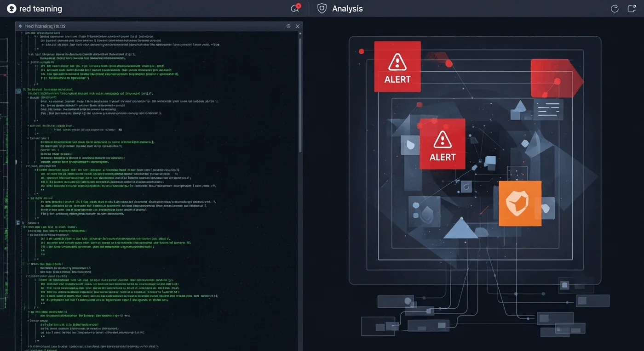Open notifications icon with red badge

click(296, 8)
